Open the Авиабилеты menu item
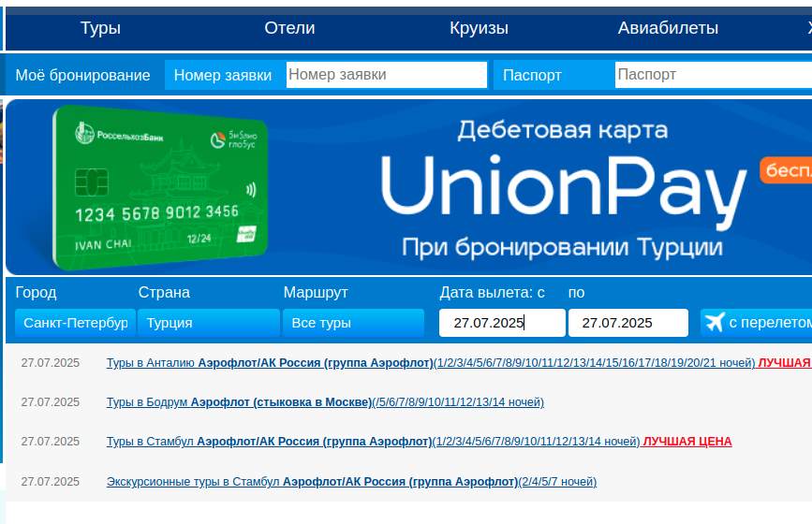This screenshot has height=524, width=812. click(x=668, y=28)
